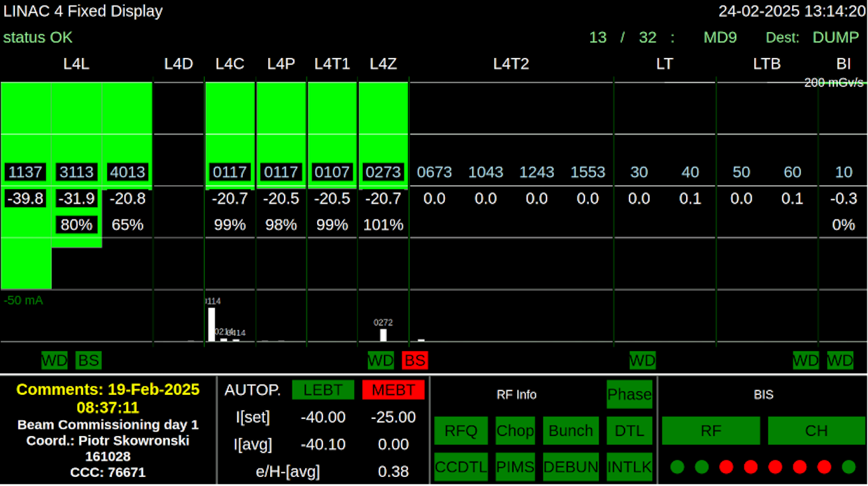Click the WD indicator beside red BS
Viewport: 868px width, 486px height.
tap(381, 361)
